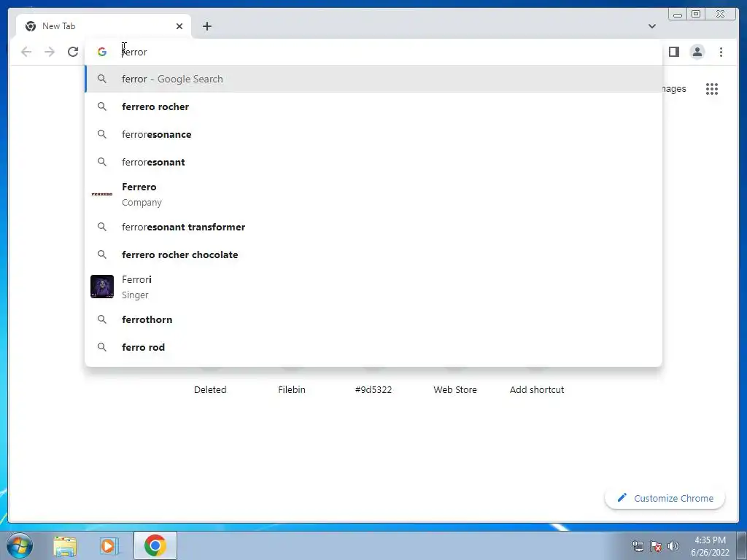
Task: Click the back navigation arrow
Action: pos(26,52)
